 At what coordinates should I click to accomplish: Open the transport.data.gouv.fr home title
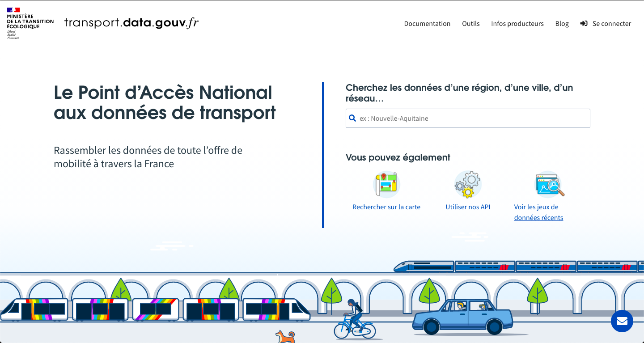pos(131,23)
